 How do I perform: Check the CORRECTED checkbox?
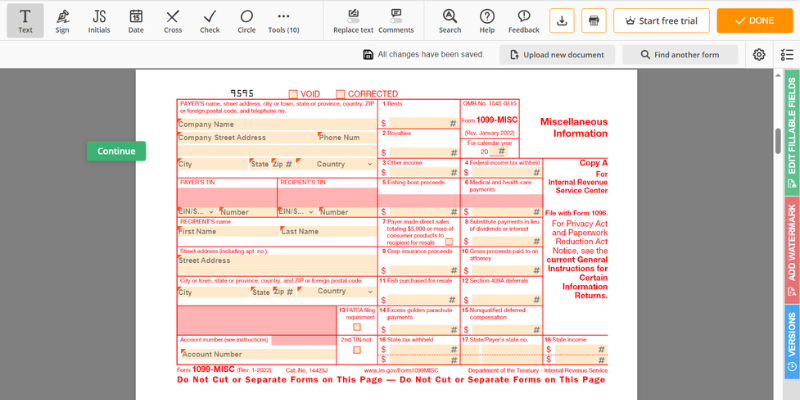pyautogui.click(x=340, y=94)
